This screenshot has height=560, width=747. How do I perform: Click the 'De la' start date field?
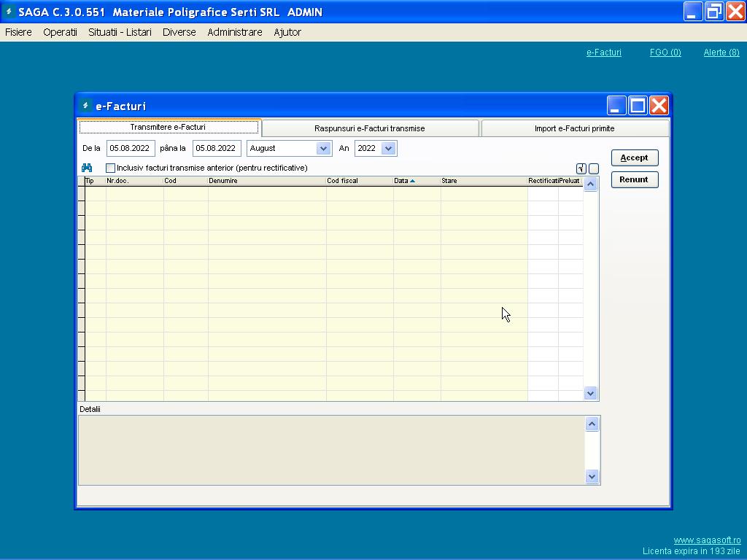pyautogui.click(x=131, y=149)
